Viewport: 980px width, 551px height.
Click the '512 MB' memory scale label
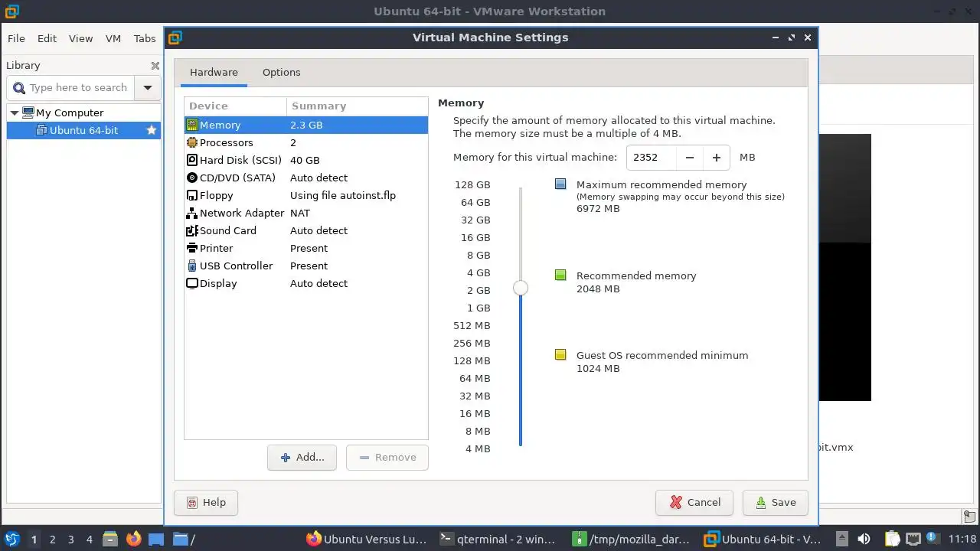tap(472, 325)
